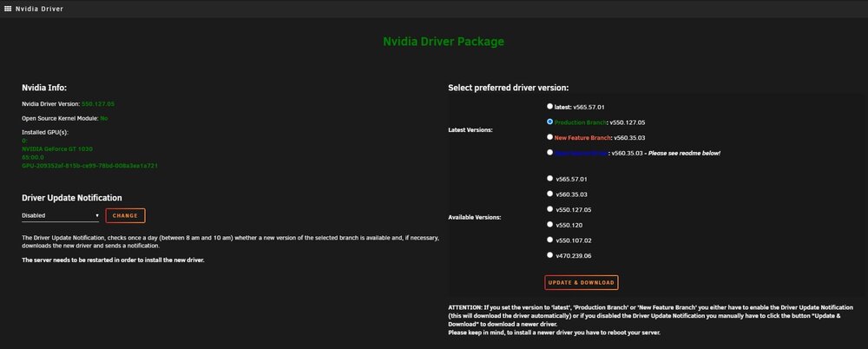Click the 'Nvidia Info:' heading
This screenshot has height=349, width=868.
point(44,88)
